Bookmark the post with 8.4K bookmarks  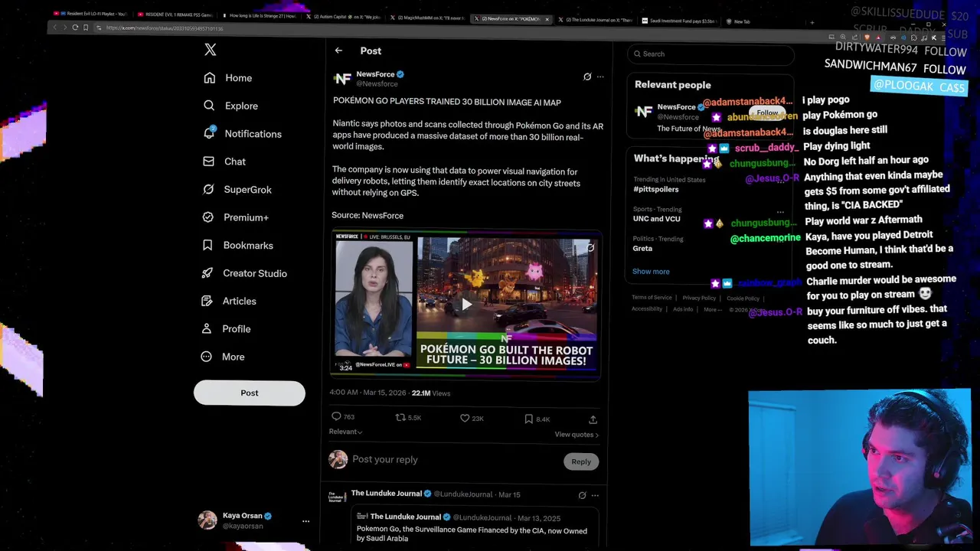click(x=528, y=419)
